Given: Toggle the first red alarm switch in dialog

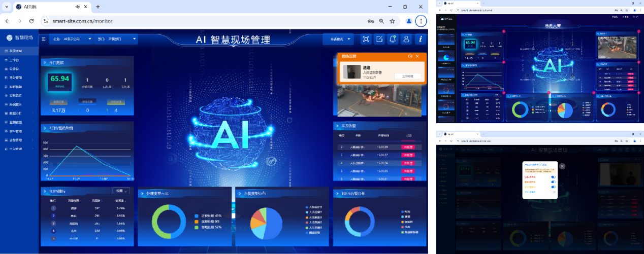Looking at the screenshot, I should tap(554, 177).
